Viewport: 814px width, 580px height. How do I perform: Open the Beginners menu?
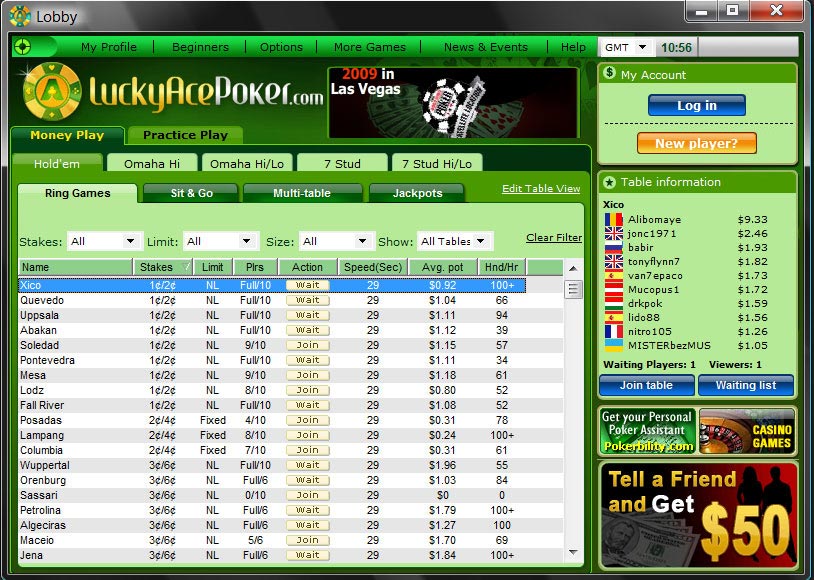coord(200,47)
